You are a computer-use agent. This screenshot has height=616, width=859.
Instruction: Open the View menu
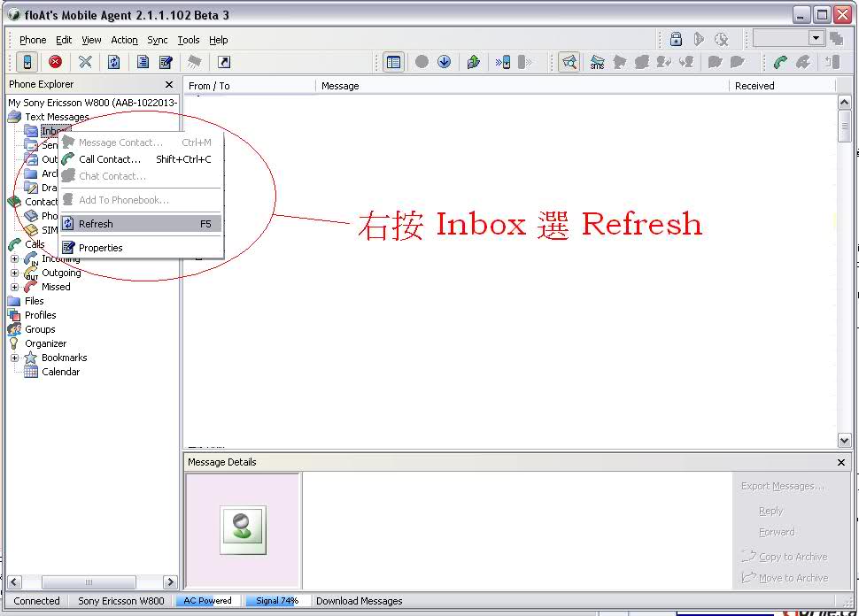[x=91, y=40]
